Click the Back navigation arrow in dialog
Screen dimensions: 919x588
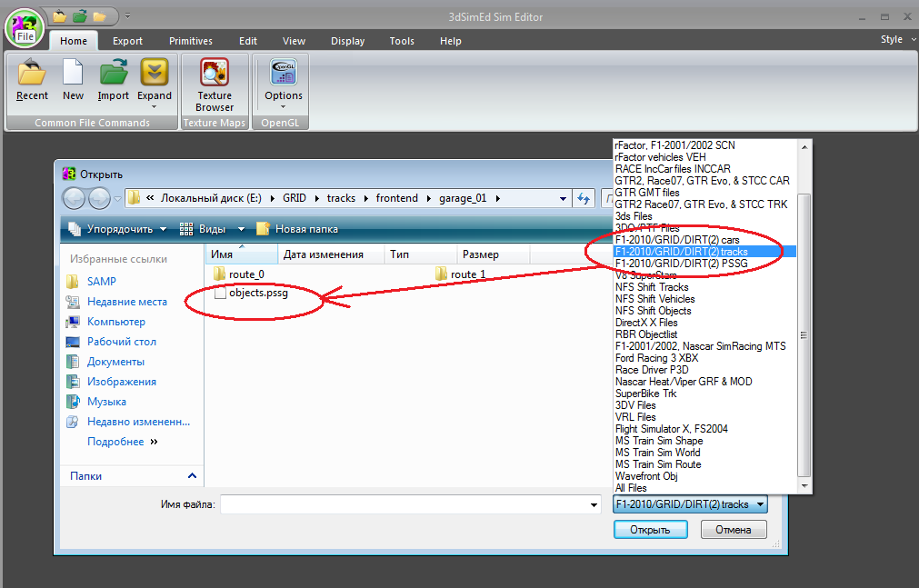pos(75,199)
